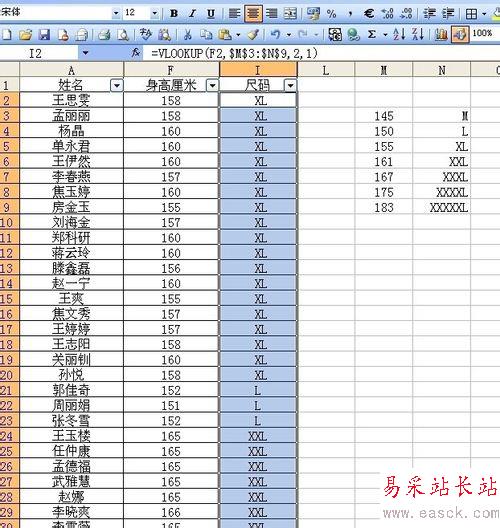
Task: Click the formula bar VLOOKUP text
Action: tap(234, 53)
